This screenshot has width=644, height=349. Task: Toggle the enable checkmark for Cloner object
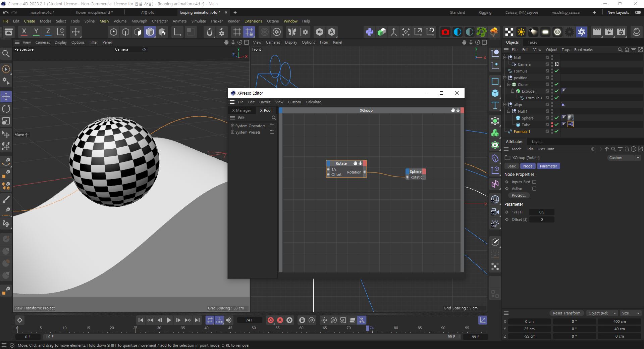pos(556,84)
